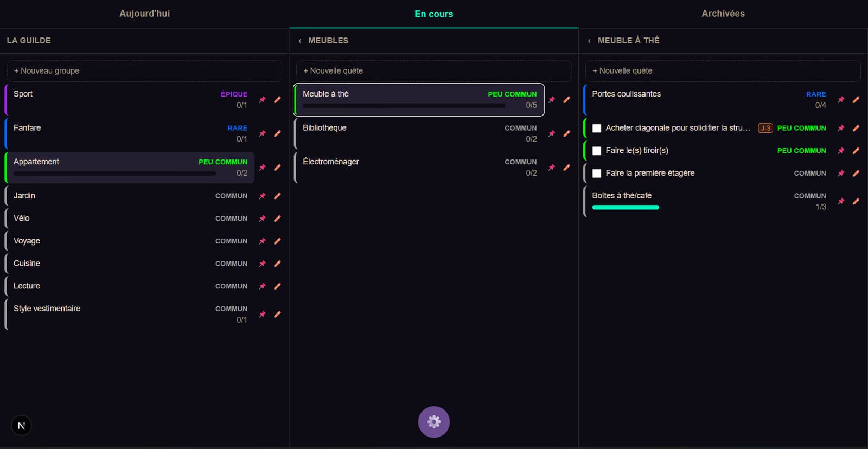Go back using chevron beside MEUBLES
Image resolution: width=868 pixels, height=449 pixels.
pos(300,41)
